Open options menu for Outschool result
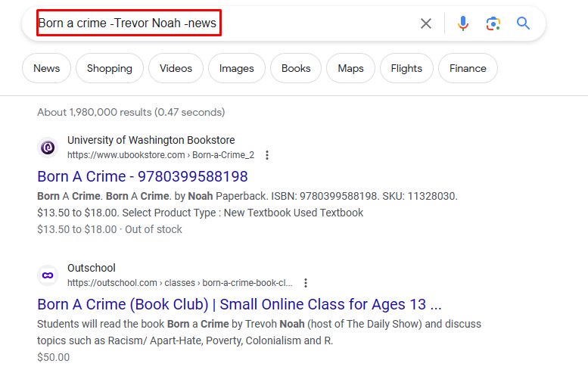 pos(306,283)
